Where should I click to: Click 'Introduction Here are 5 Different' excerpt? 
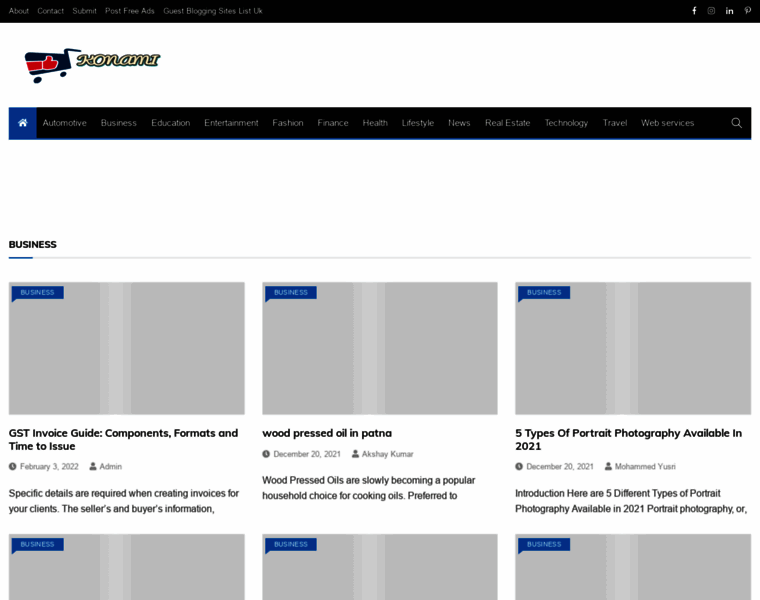pos(631,501)
